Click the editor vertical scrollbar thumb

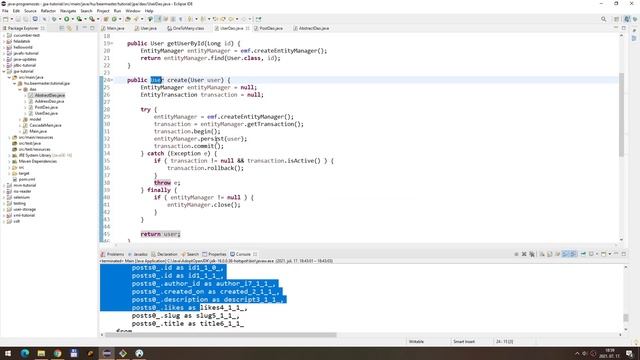coord(621,114)
